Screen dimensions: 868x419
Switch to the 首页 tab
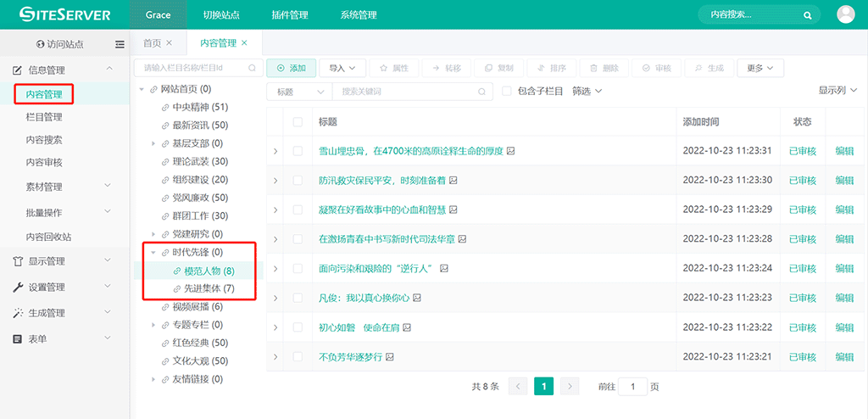[x=152, y=43]
